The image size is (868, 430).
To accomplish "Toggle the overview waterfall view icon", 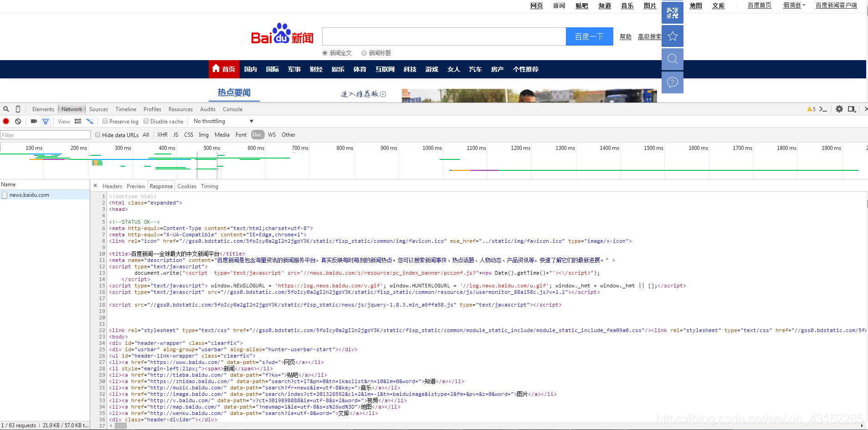I will 90,121.
